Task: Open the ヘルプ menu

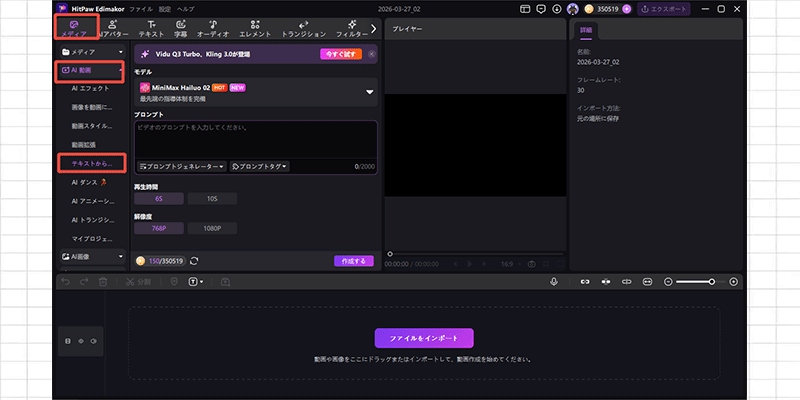Action: [x=185, y=9]
